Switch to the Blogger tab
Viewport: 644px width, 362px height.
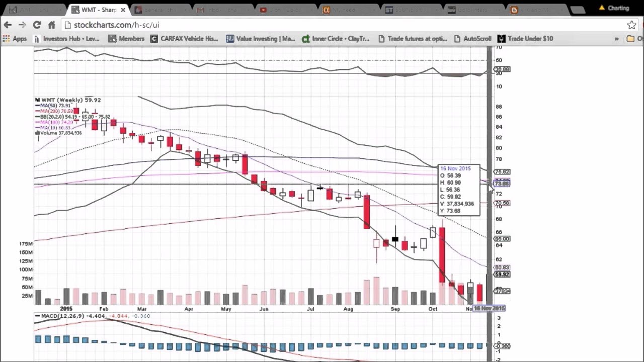point(538,10)
